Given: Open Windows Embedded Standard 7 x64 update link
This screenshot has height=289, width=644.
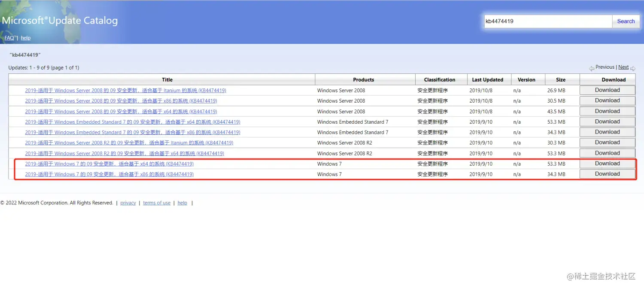Looking at the screenshot, I should (133, 122).
